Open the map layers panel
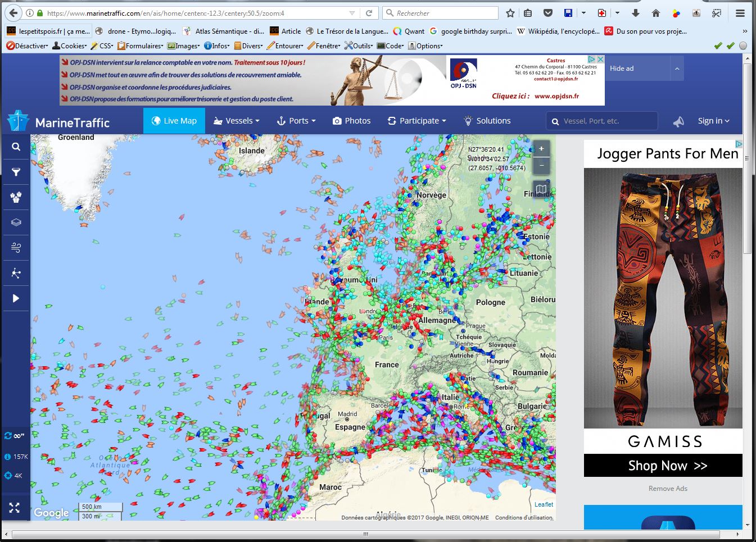Screen dimensions: 756x542 point(16,222)
